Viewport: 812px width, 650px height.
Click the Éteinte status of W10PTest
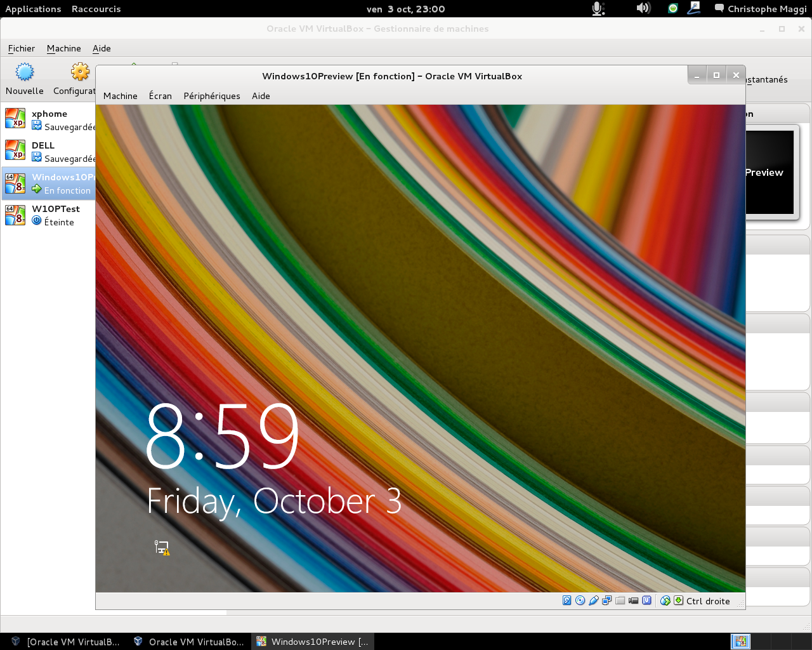pyautogui.click(x=59, y=222)
